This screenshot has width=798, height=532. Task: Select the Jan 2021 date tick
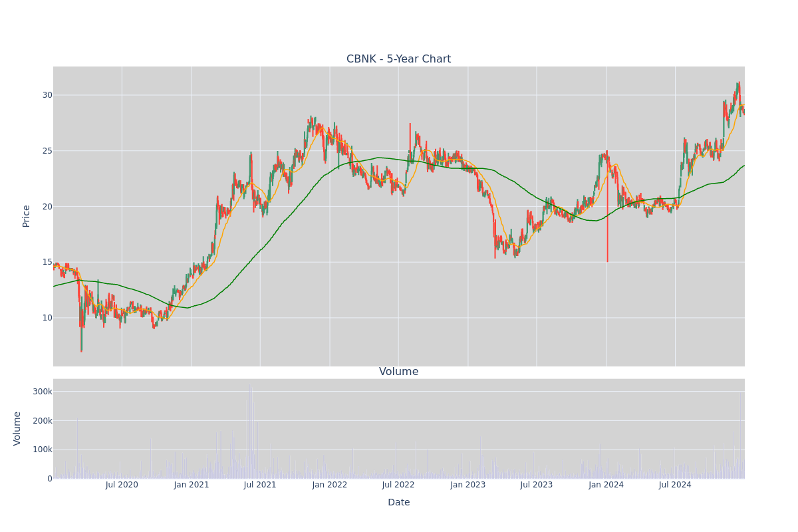point(192,485)
